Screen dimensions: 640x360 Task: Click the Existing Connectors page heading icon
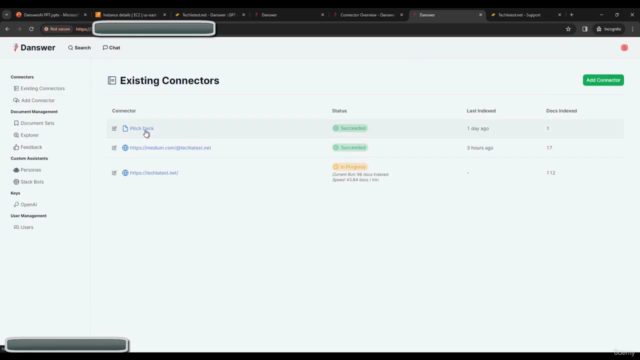(x=112, y=80)
